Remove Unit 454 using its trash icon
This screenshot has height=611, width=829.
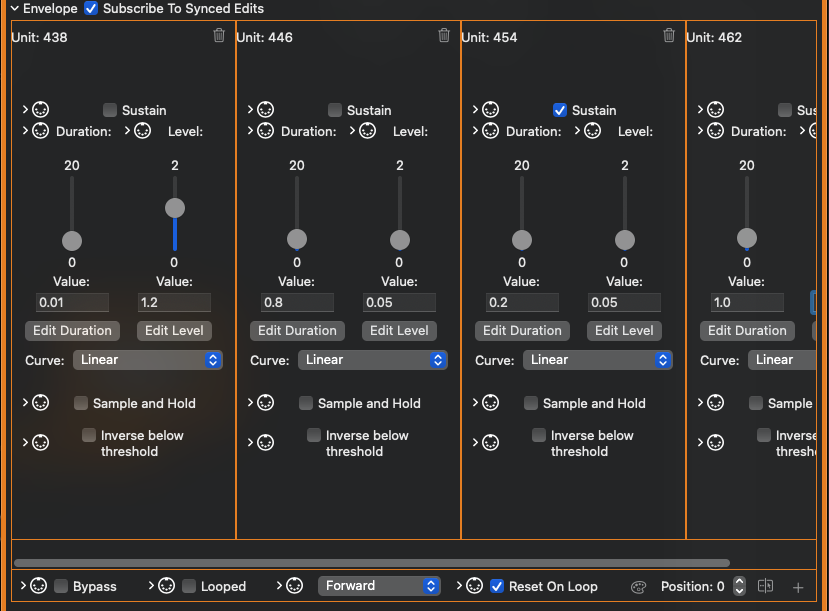tap(669, 36)
